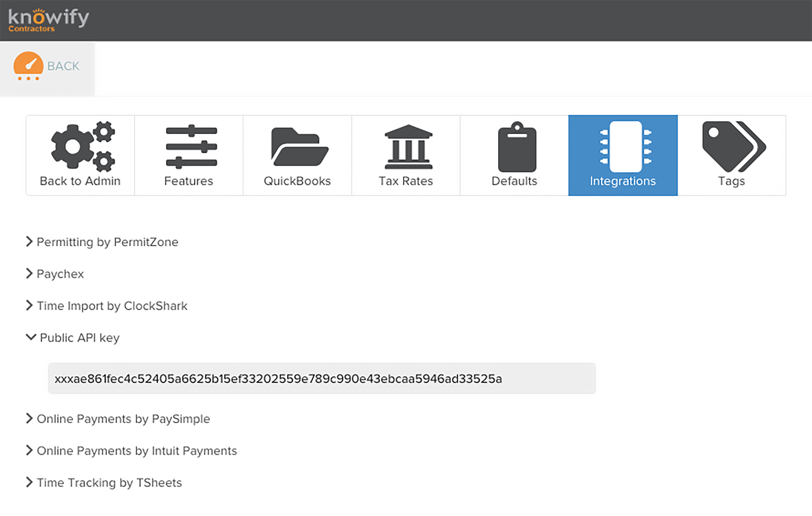Screen dimensions: 812x516
Task: Expand chevron beside Online Payments by Intuit Payments
Action: tap(29, 451)
